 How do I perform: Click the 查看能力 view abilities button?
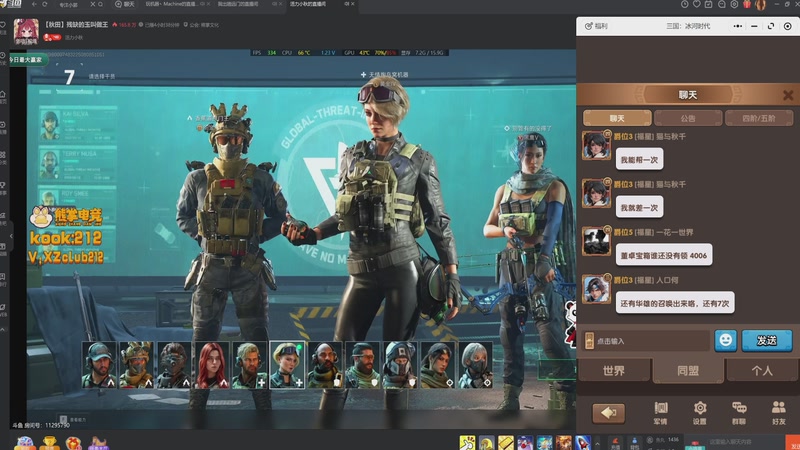(73, 419)
